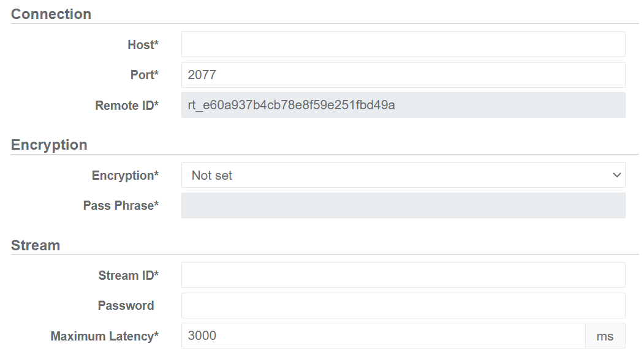The width and height of the screenshot is (644, 354).
Task: Click the ms unit suffix box
Action: point(605,336)
